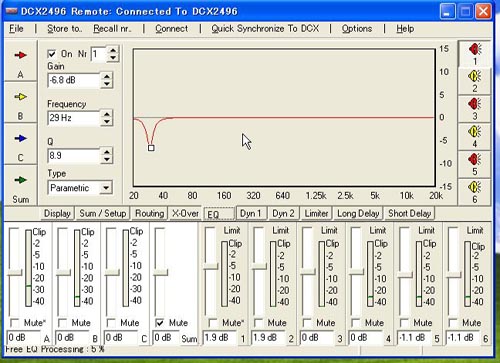Open the Help menu

click(405, 29)
